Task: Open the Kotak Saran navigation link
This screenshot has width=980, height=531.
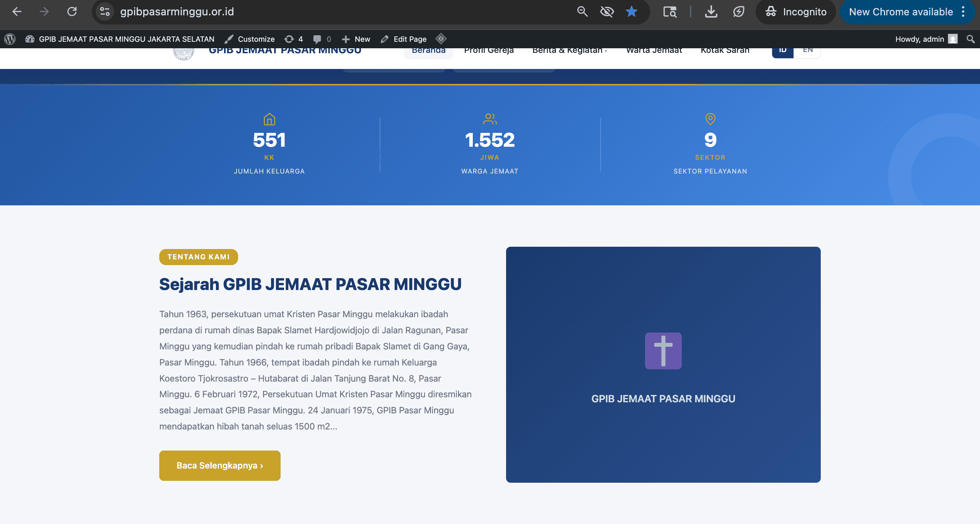Action: [x=725, y=51]
